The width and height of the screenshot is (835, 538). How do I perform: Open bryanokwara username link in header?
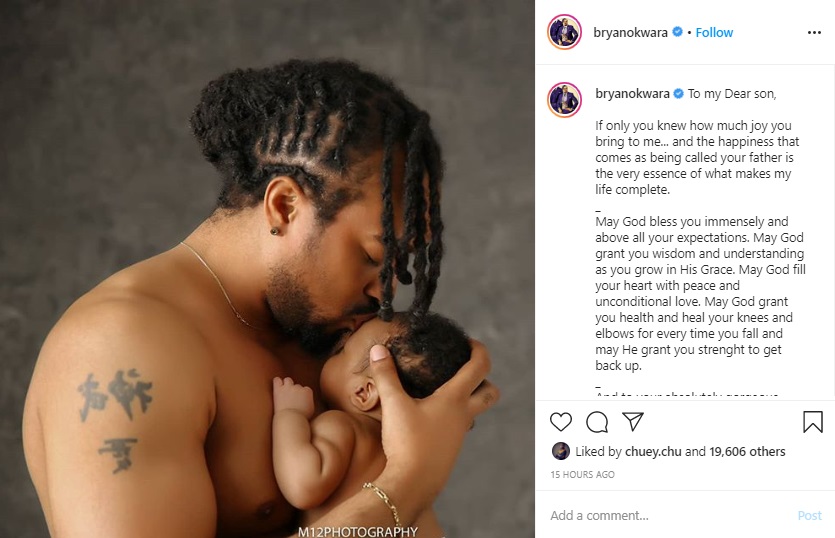(631, 32)
